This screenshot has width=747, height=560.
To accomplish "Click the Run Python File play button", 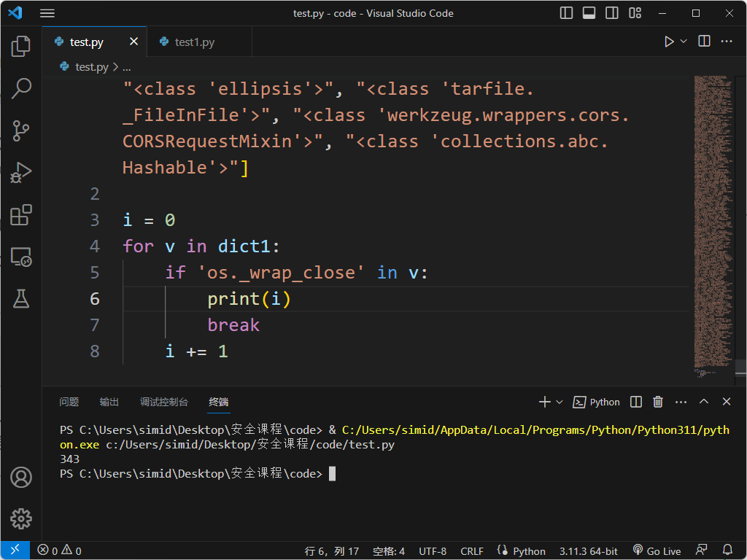I will pyautogui.click(x=669, y=42).
